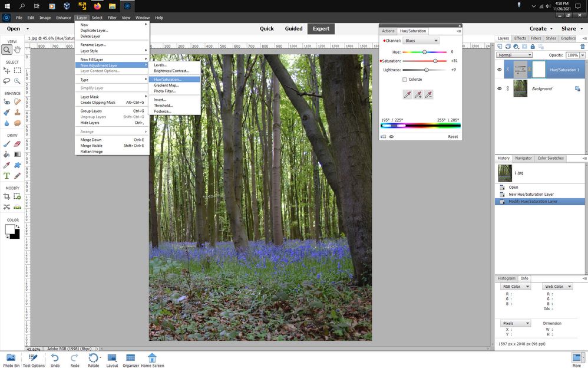The height and width of the screenshot is (368, 588).
Task: Choose the Horizontal Type tool
Action: point(6,175)
